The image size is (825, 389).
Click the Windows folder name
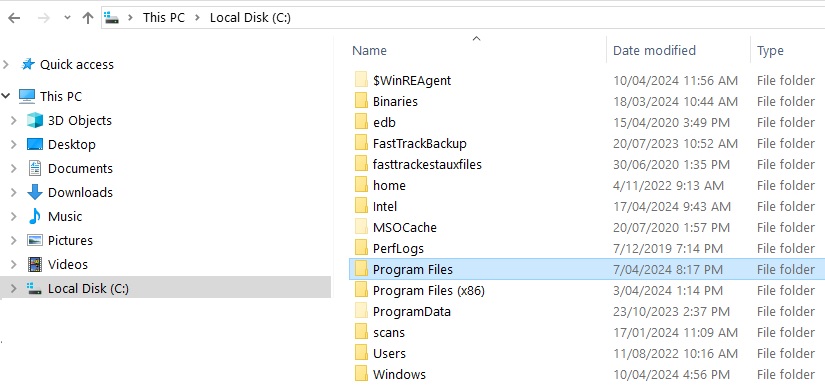[399, 375]
